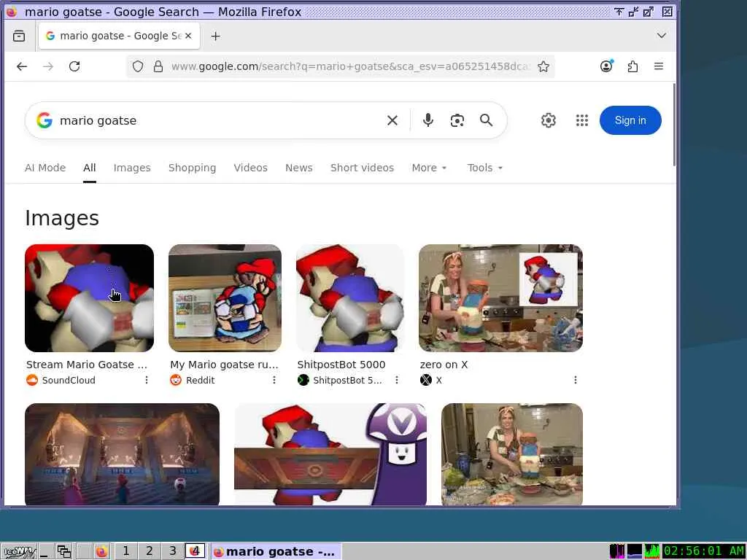The image size is (747, 560).
Task: Open the purple mushroom character thumbnail
Action: (330, 454)
